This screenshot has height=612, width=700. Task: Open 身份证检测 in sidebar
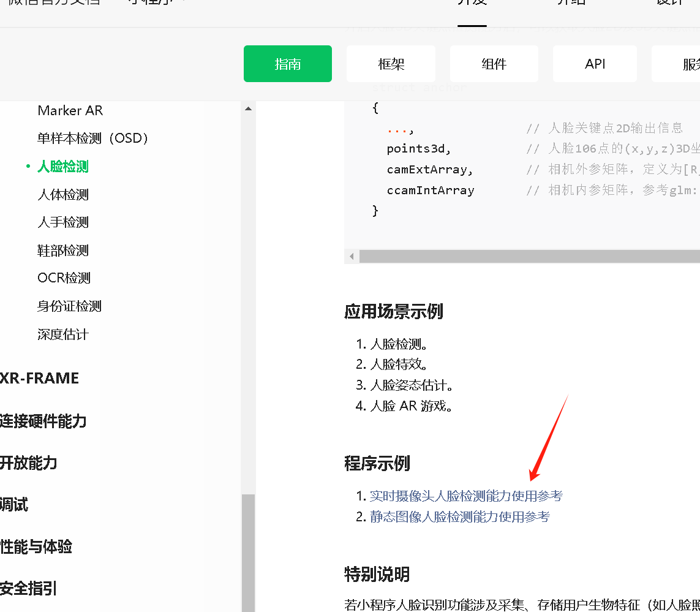tap(69, 306)
